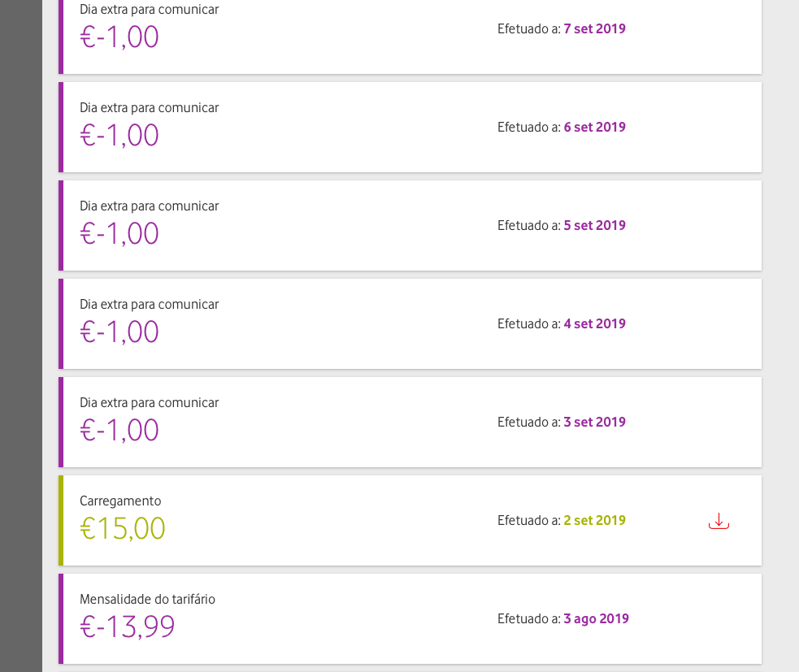Screen dimensions: 799x672
Task: Open the "2 set 2019" date link
Action: tap(594, 520)
